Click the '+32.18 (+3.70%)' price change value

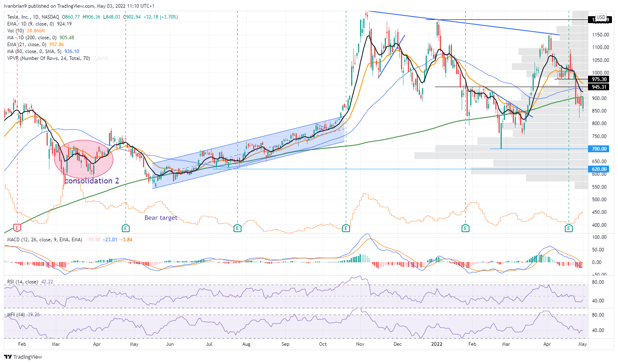160,17
